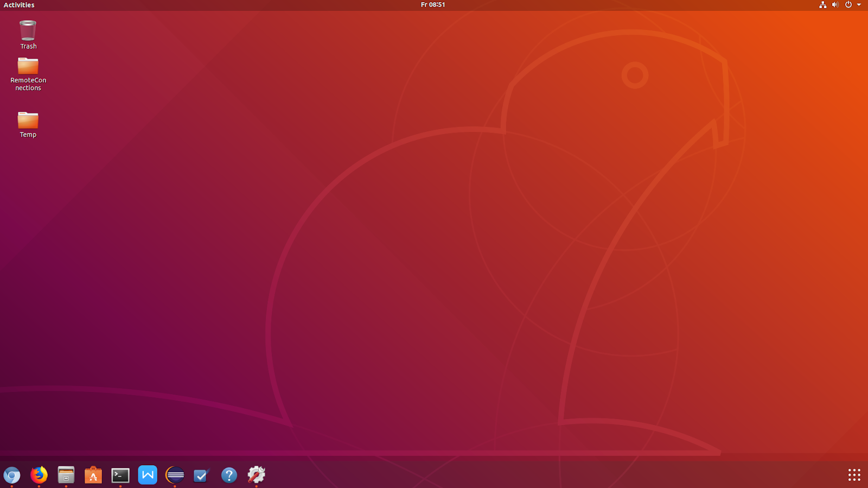
Task: Select the Trash desktop icon
Action: pos(28,30)
